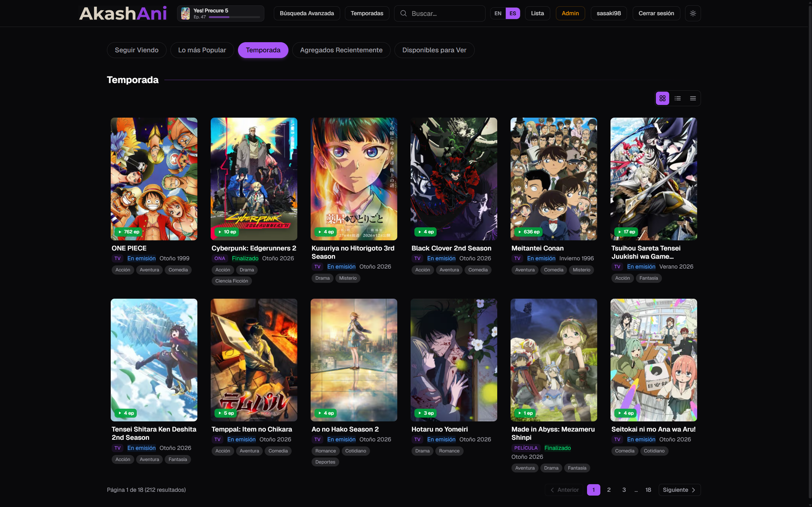Open the Lo más Popular tab
The width and height of the screenshot is (812, 507).
[x=202, y=50]
